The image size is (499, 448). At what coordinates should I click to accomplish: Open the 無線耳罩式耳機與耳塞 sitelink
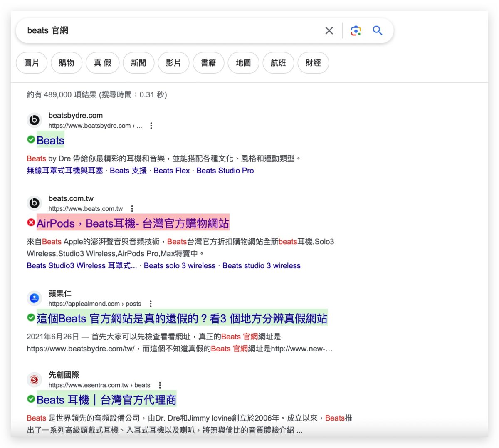[65, 171]
